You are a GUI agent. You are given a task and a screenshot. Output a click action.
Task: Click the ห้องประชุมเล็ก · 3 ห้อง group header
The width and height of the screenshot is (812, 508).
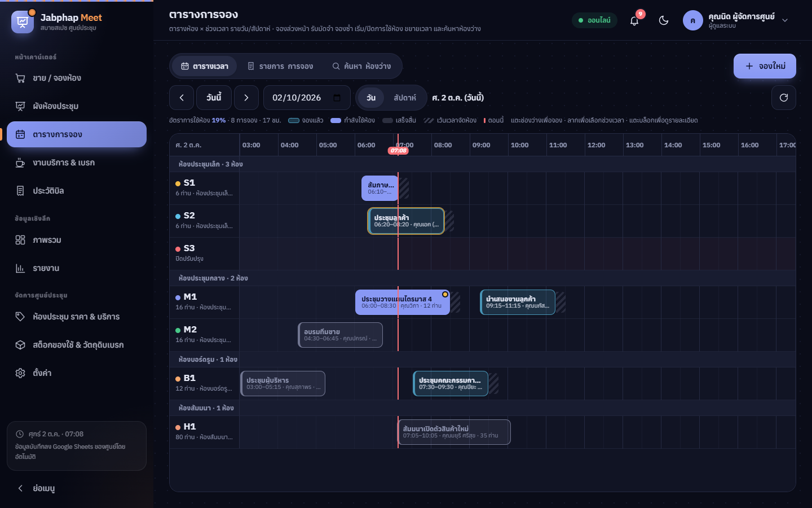(483, 164)
